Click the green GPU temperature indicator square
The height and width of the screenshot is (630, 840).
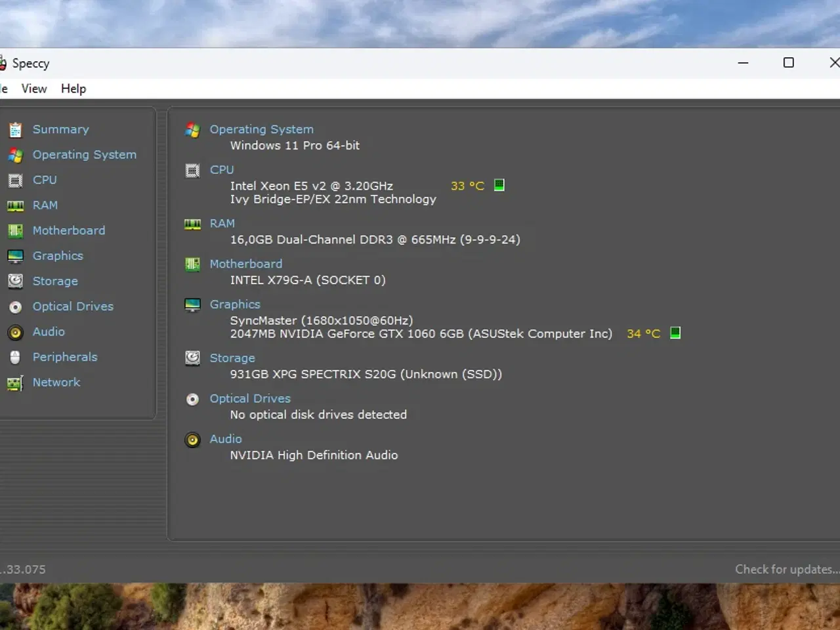(675, 333)
